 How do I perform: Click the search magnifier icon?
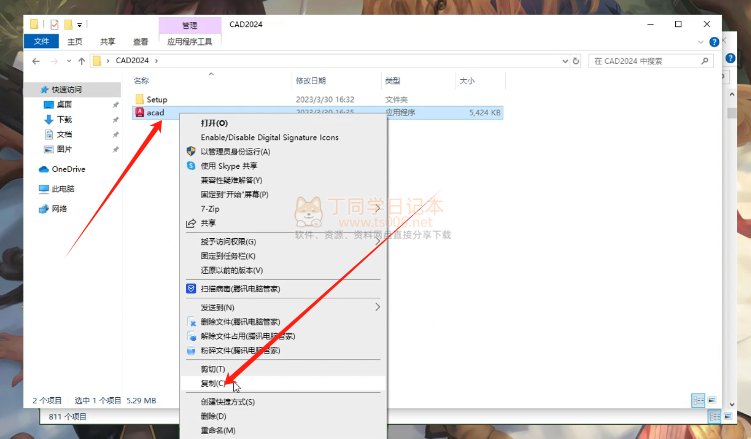pyautogui.click(x=705, y=61)
